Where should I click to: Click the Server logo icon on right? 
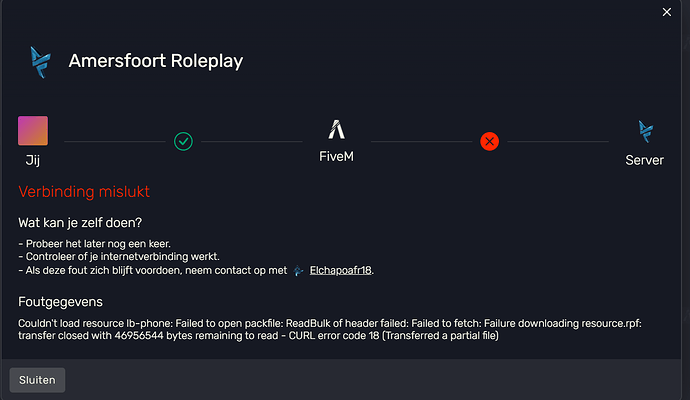coord(646,131)
